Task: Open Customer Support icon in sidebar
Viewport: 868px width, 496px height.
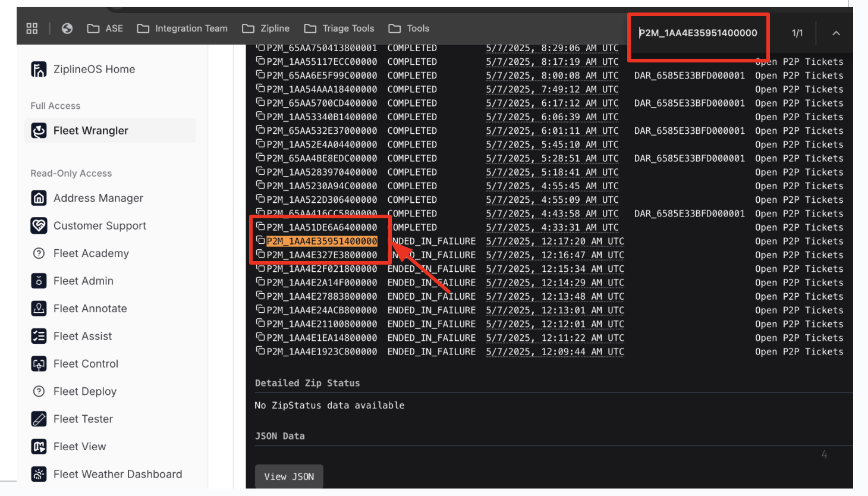Action: coord(39,226)
